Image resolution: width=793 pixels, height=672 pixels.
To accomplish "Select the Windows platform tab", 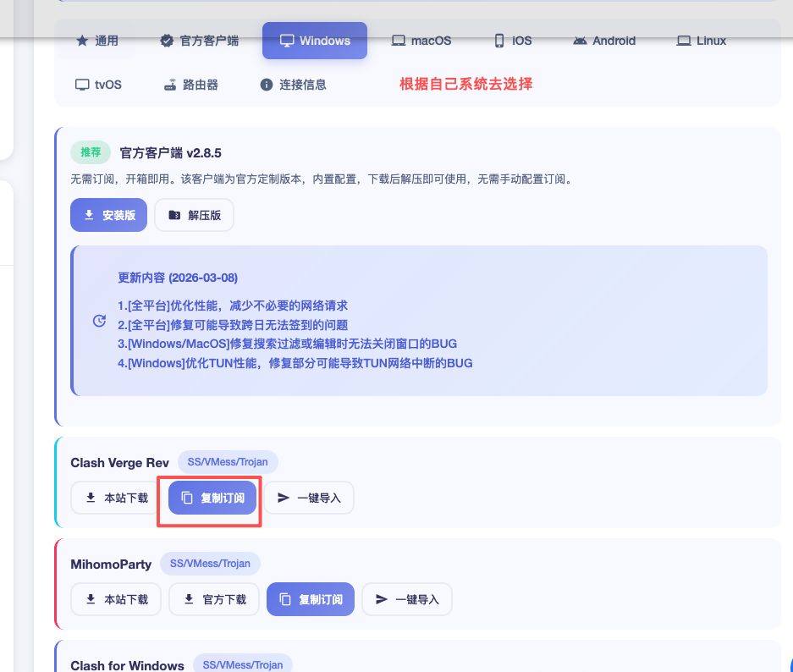I will pyautogui.click(x=314, y=41).
